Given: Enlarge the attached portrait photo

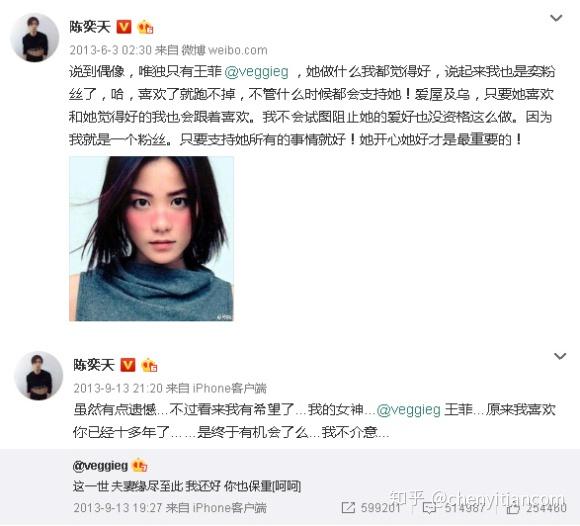Looking at the screenshot, I should coord(151,239).
